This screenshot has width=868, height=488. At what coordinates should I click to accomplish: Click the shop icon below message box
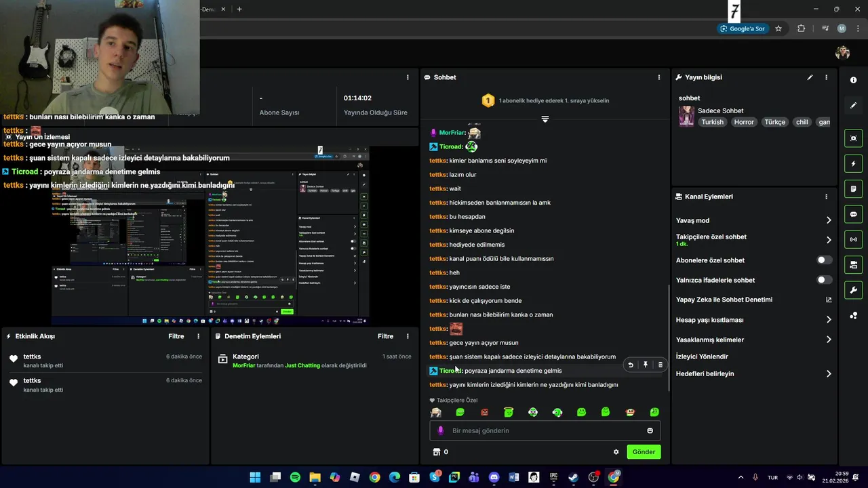pos(436,452)
